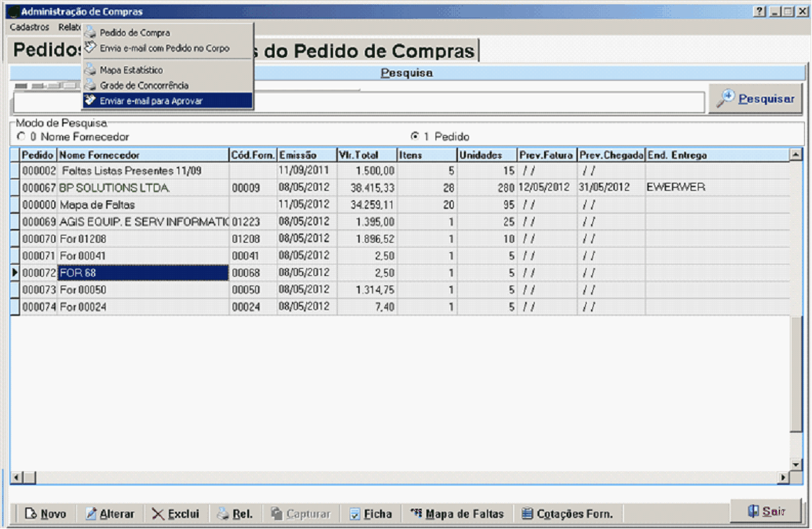
Task: Click the Rel. printer report button
Action: tap(235, 514)
